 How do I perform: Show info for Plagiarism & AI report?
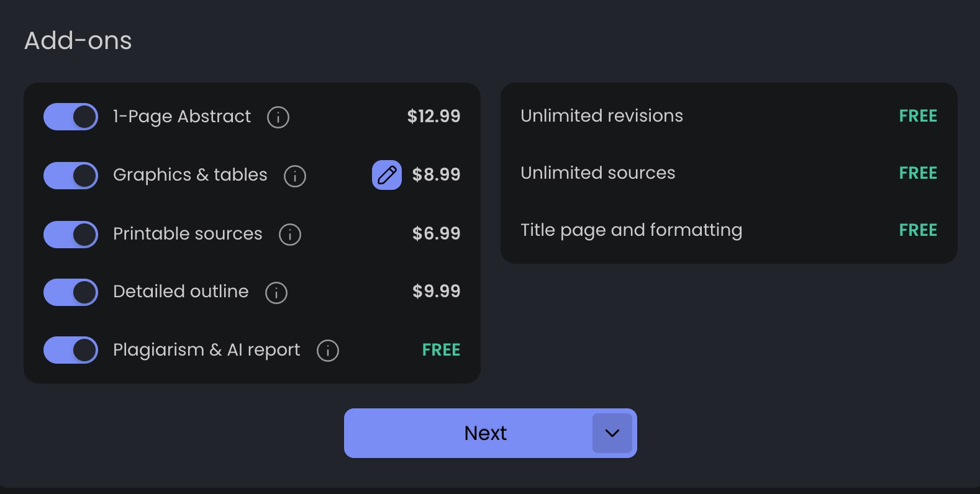327,351
